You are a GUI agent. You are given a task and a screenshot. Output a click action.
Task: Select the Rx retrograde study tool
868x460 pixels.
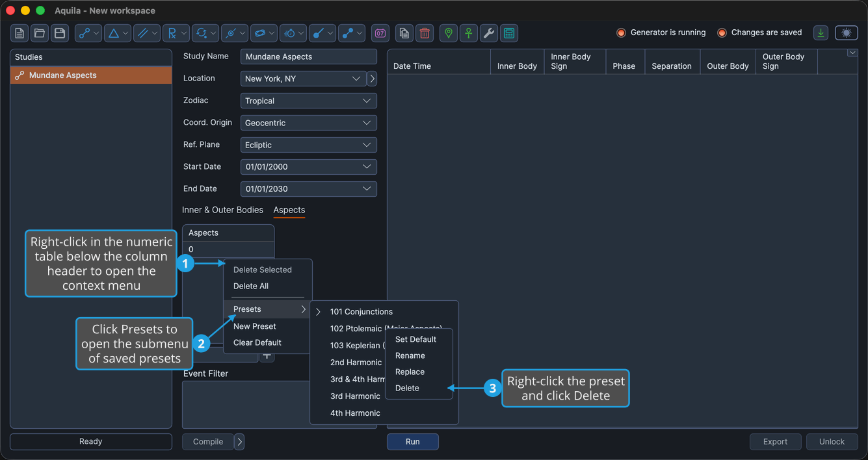tap(176, 33)
